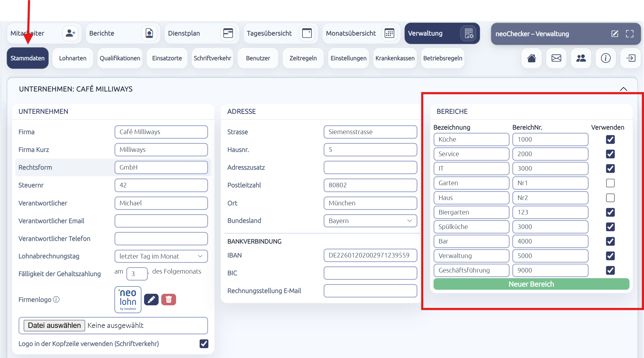Click the edit icon in neoChecker header
Image resolution: width=644 pixels, height=358 pixels.
click(615, 34)
